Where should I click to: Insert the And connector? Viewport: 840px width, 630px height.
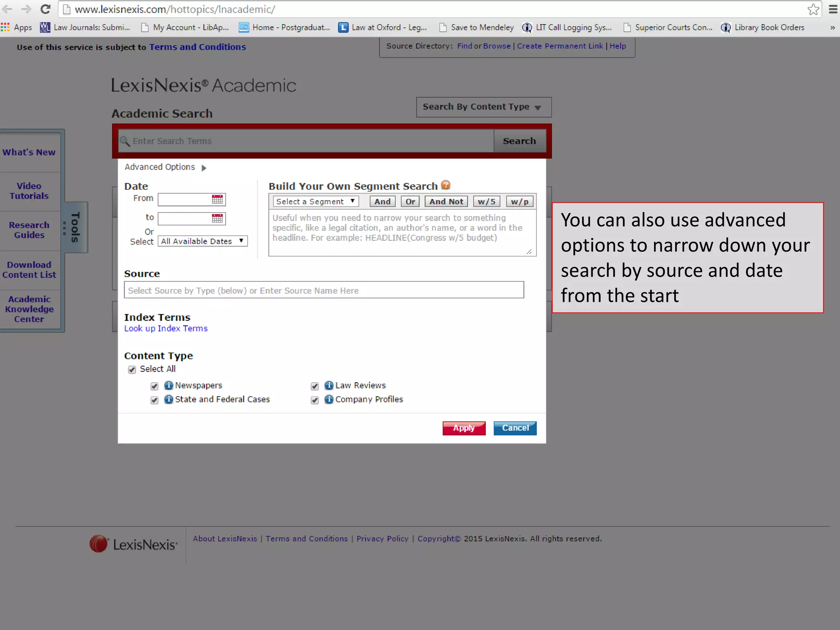click(382, 201)
